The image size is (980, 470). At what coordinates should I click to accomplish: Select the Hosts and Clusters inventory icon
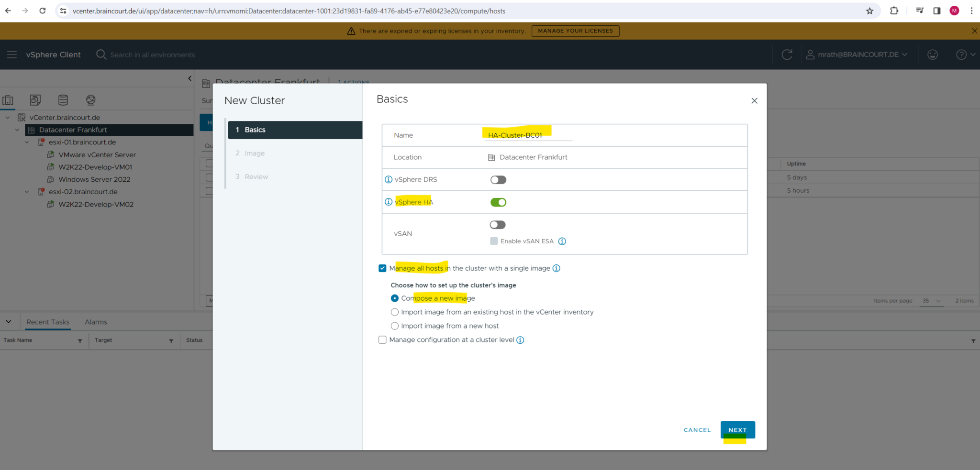pyautogui.click(x=8, y=100)
